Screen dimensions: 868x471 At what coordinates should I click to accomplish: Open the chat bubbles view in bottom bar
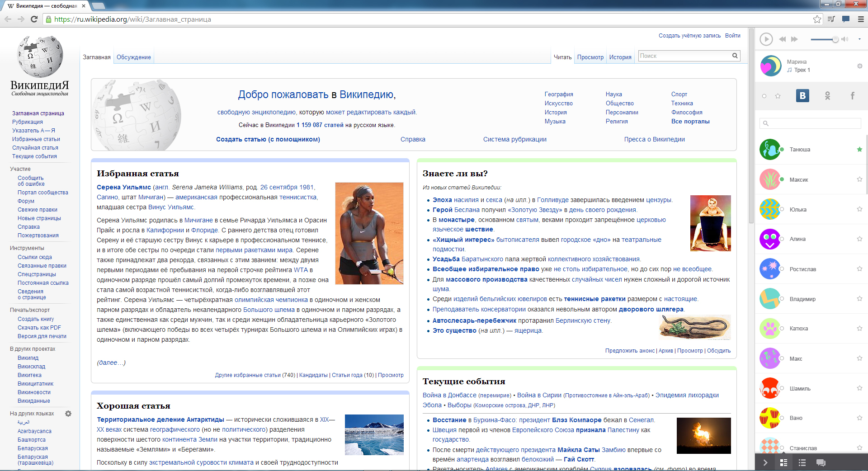pos(821,462)
